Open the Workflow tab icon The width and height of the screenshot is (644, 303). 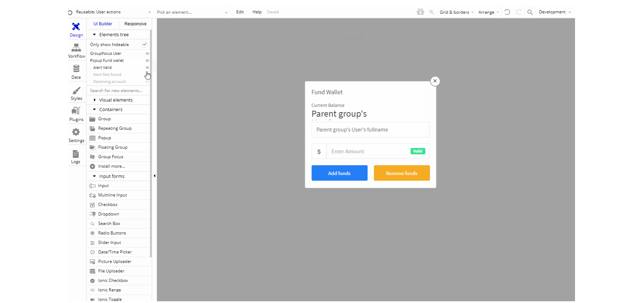point(76,48)
